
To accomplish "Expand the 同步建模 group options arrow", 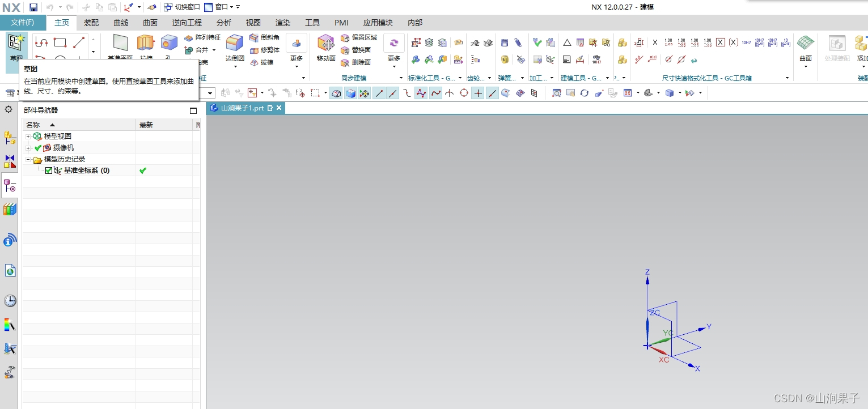I will (401, 78).
